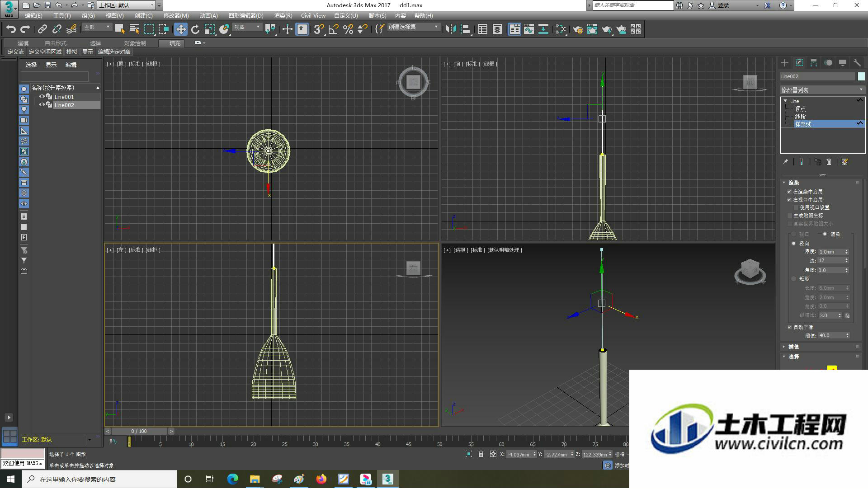Activate the Select and Scale tool
This screenshot has width=868, height=489.
tap(210, 29)
